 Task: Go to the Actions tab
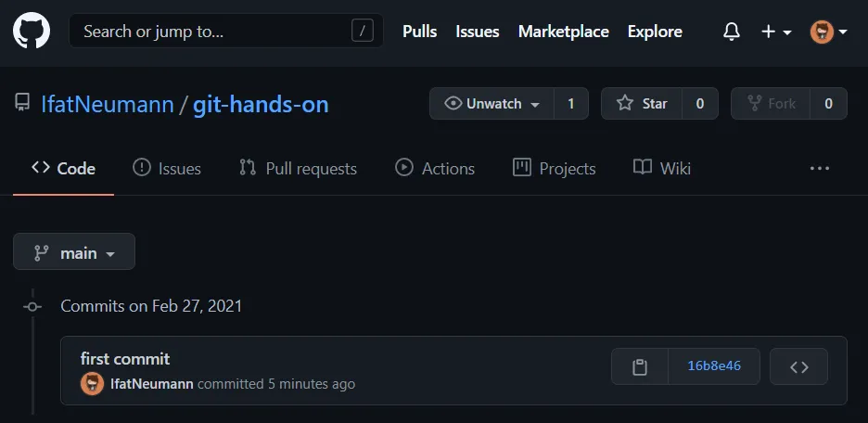coord(435,169)
